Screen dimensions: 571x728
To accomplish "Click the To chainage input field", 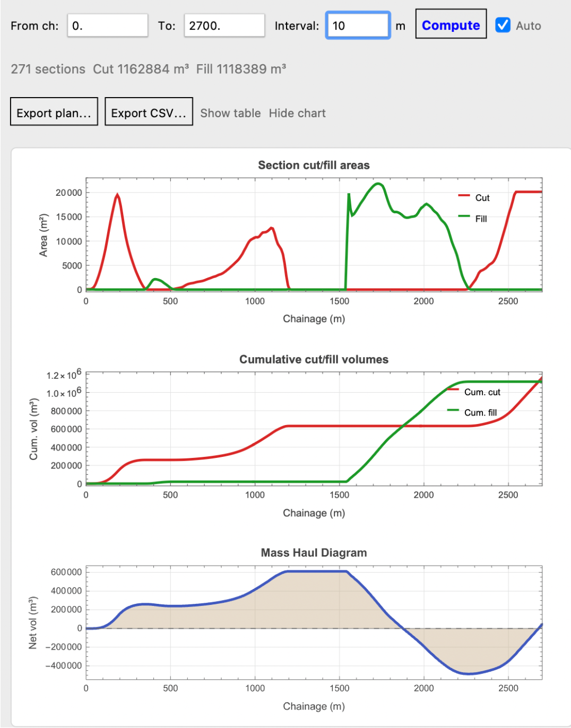I will 224,25.
